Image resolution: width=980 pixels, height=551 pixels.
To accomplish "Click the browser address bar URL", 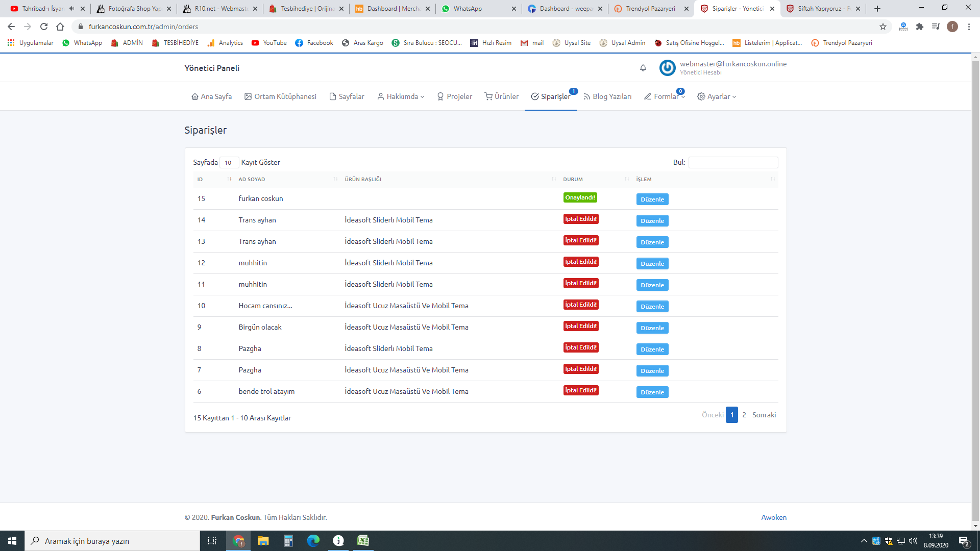I will (x=143, y=27).
